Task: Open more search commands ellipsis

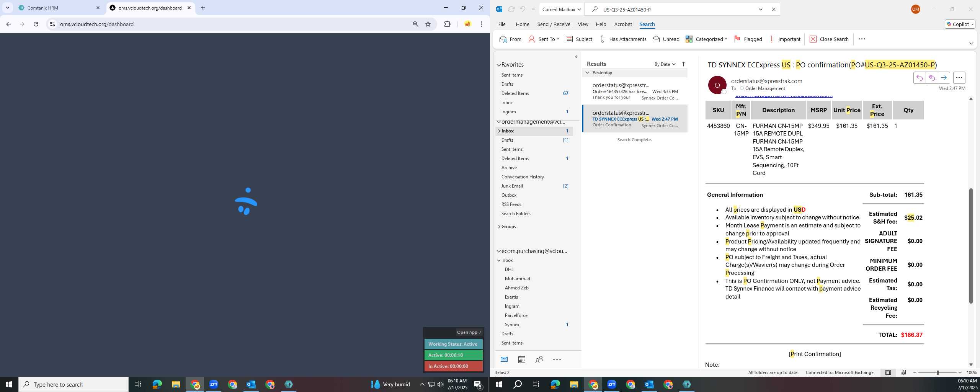Action: coord(862,39)
